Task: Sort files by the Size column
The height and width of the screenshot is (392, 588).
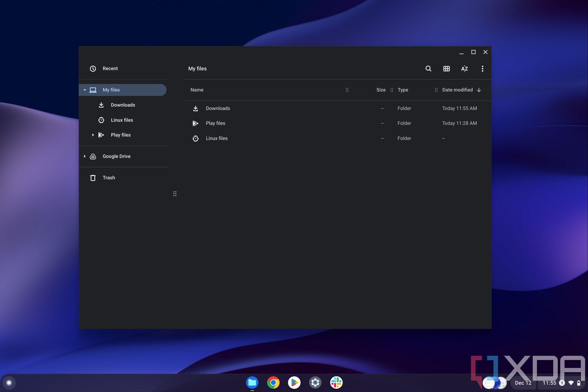Action: click(381, 90)
